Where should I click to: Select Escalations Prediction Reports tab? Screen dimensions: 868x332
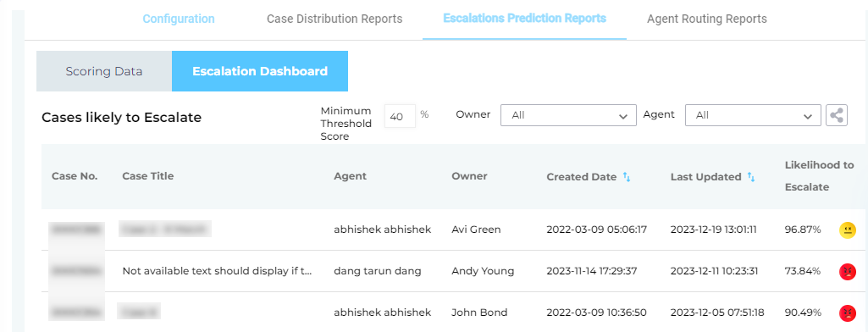coord(524,19)
